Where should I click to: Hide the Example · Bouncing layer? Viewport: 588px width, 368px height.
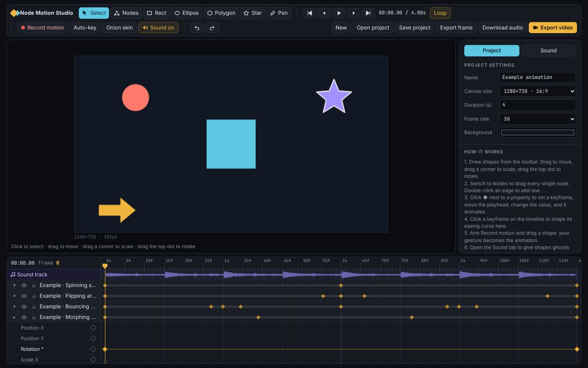pyautogui.click(x=24, y=307)
